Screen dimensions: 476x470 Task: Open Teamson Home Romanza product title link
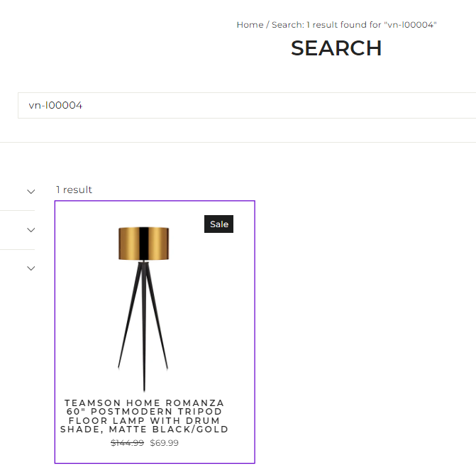tap(144, 416)
